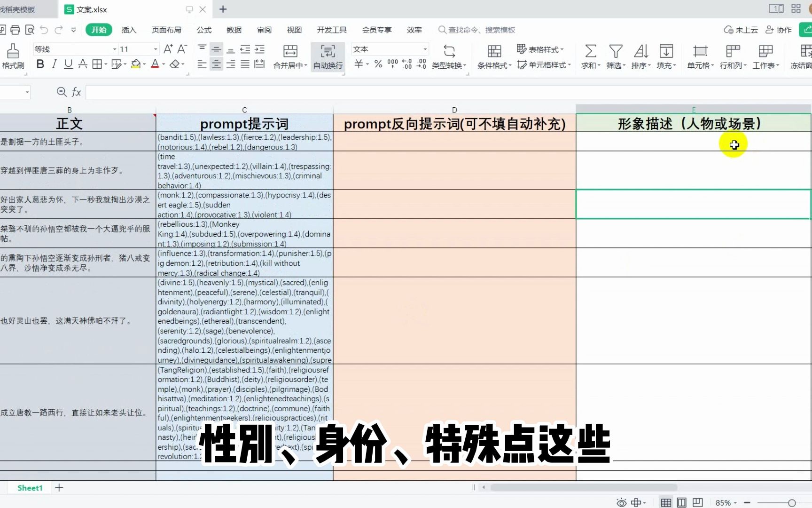Click the Fill (填充) button

point(666,56)
